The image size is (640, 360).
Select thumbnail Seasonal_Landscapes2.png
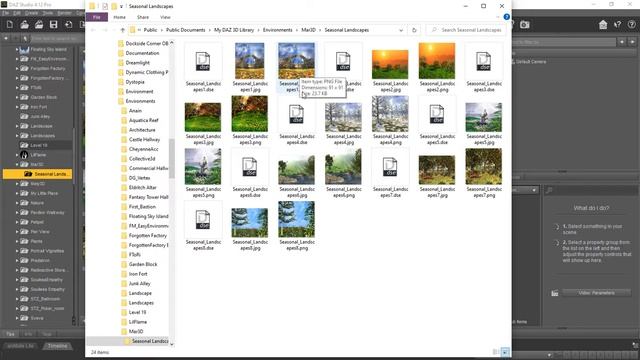[x=437, y=67]
